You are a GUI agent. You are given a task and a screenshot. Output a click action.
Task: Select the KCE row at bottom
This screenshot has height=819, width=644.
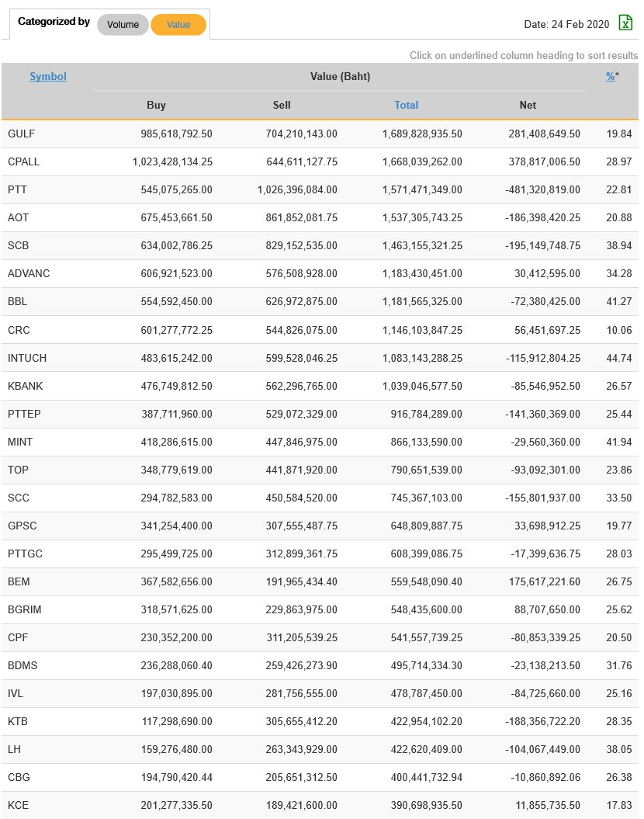pos(18,805)
